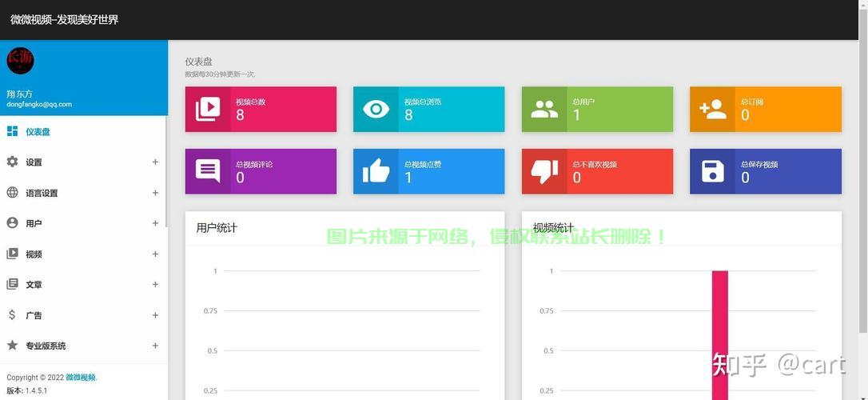This screenshot has height=400, width=868.
Task: Open the 仪表盘 menu item
Action: click(83, 131)
